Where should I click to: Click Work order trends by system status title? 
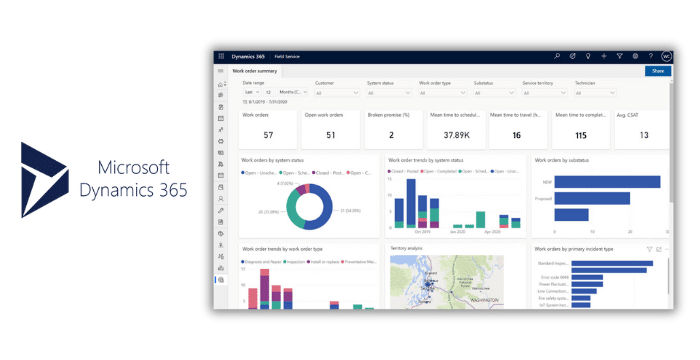[x=426, y=160]
